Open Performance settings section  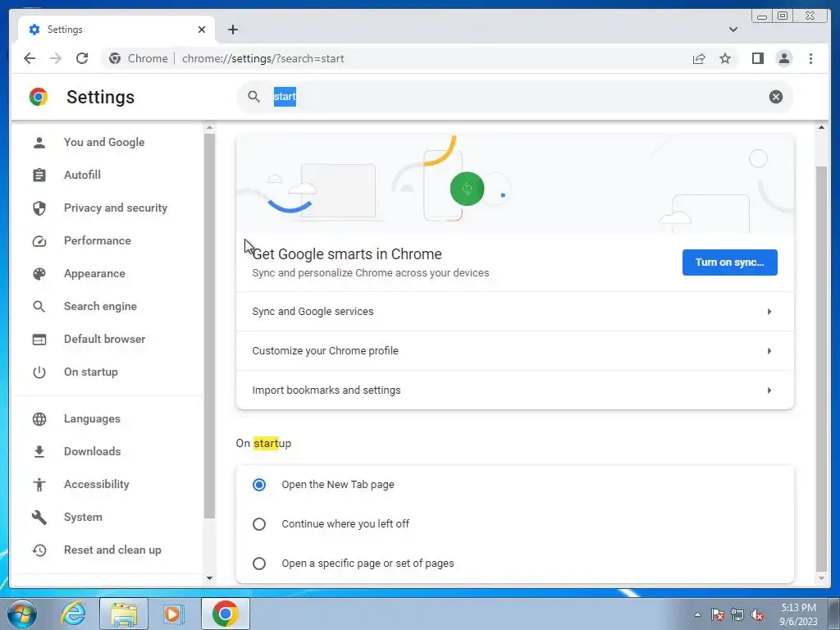[97, 240]
